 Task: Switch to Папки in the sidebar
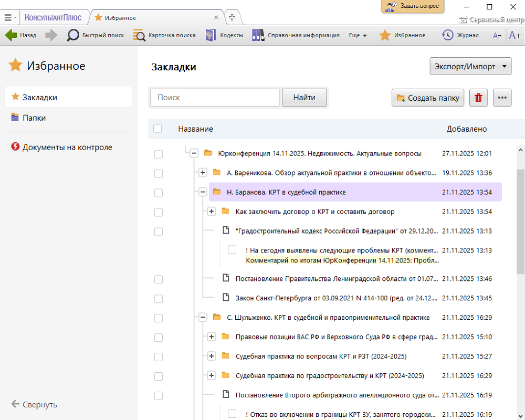click(x=34, y=118)
